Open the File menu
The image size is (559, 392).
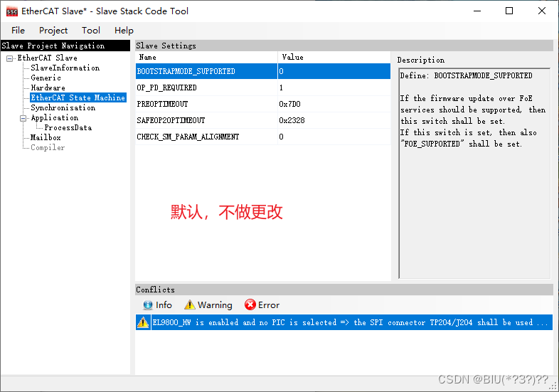tap(18, 31)
